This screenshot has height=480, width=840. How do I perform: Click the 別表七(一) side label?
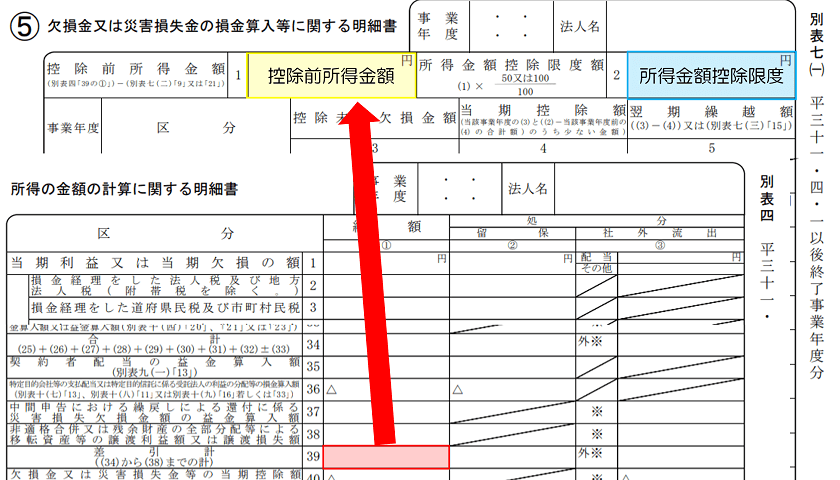tap(816, 45)
